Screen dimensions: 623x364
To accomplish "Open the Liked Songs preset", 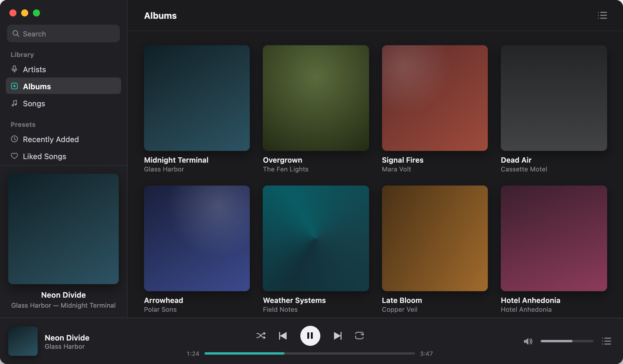I will click(x=63, y=156).
